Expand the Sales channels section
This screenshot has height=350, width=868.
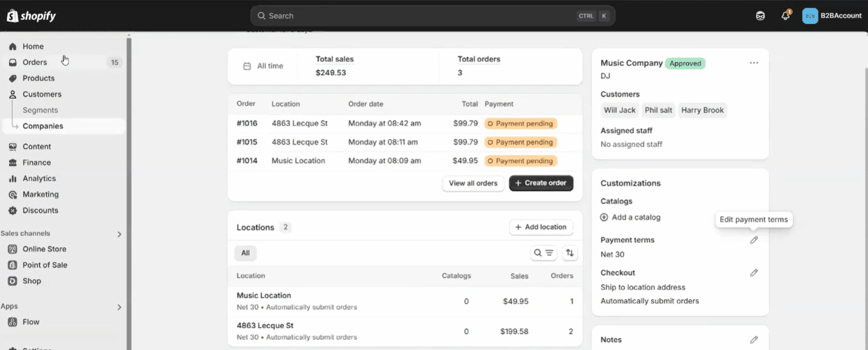[119, 234]
